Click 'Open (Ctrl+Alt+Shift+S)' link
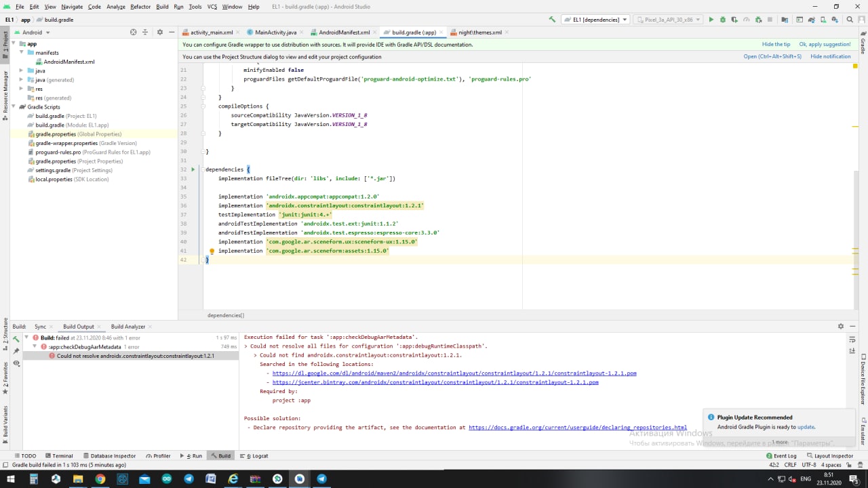The width and height of the screenshot is (868, 488). (x=772, y=56)
